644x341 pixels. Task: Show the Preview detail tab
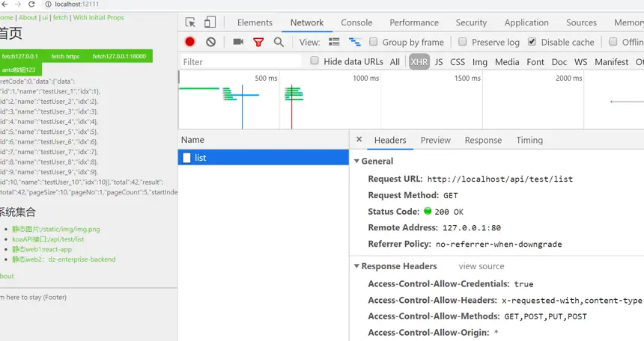point(435,141)
